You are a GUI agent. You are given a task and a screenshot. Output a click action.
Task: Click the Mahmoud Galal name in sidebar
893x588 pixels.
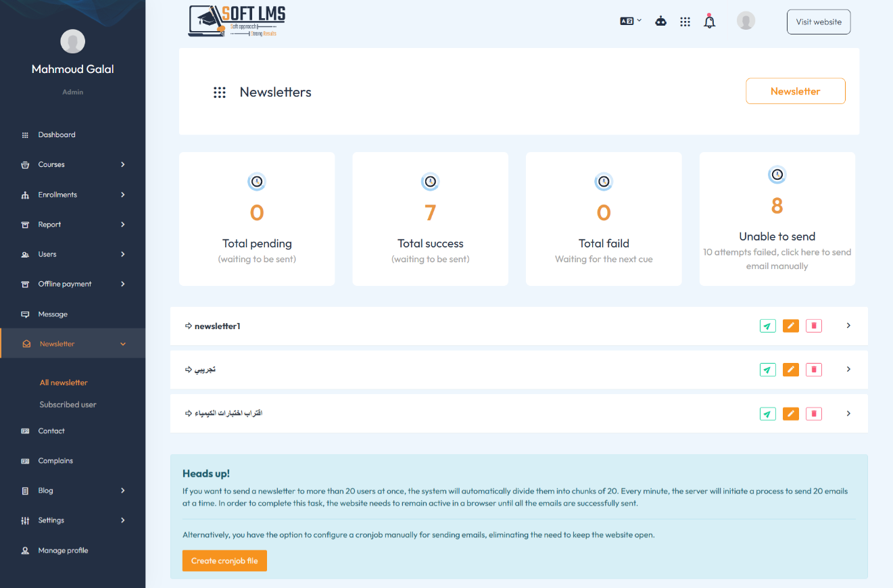click(72, 69)
